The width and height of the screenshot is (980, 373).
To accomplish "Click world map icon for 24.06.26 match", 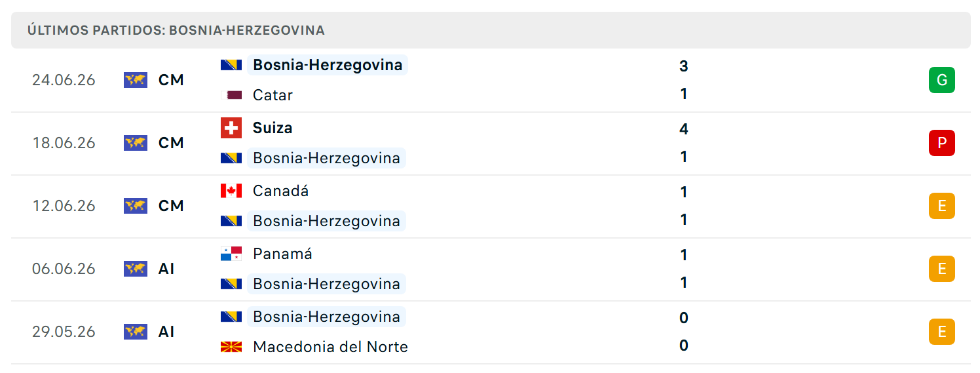I will pos(136,80).
